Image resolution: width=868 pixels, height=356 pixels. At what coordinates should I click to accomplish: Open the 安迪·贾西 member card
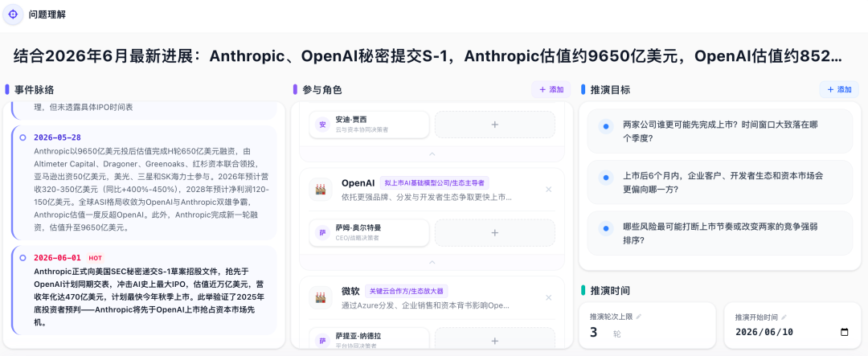coord(369,125)
